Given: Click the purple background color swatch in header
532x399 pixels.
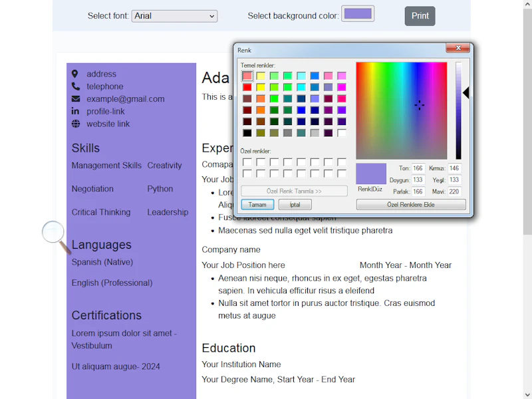Looking at the screenshot, I should (x=358, y=13).
